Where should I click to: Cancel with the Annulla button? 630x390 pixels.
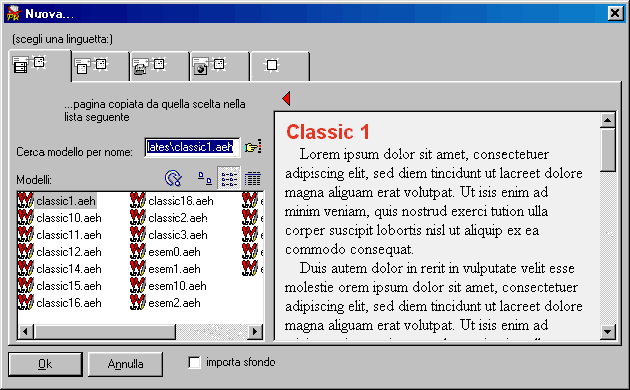coord(125,364)
